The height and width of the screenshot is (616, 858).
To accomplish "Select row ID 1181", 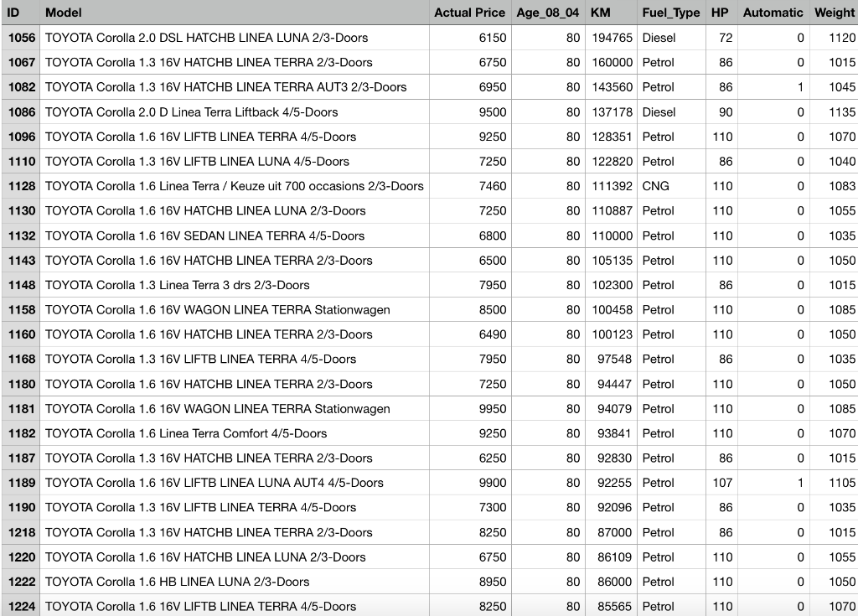I will click(20, 409).
